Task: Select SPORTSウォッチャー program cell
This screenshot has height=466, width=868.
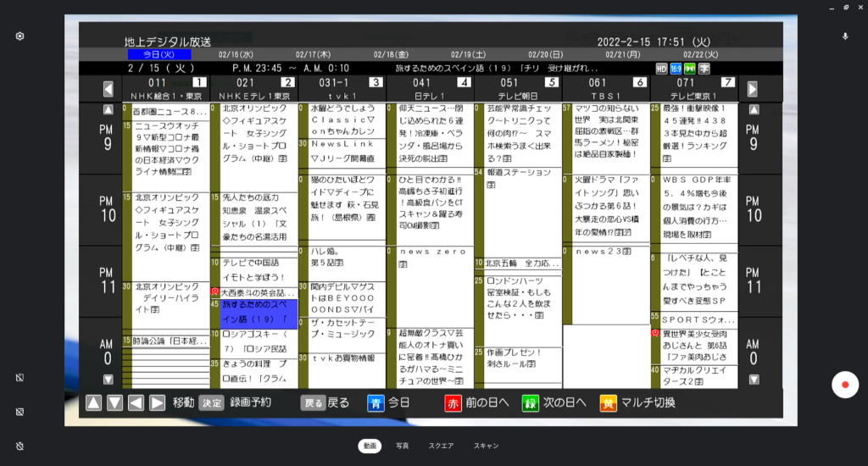Action: click(694, 319)
